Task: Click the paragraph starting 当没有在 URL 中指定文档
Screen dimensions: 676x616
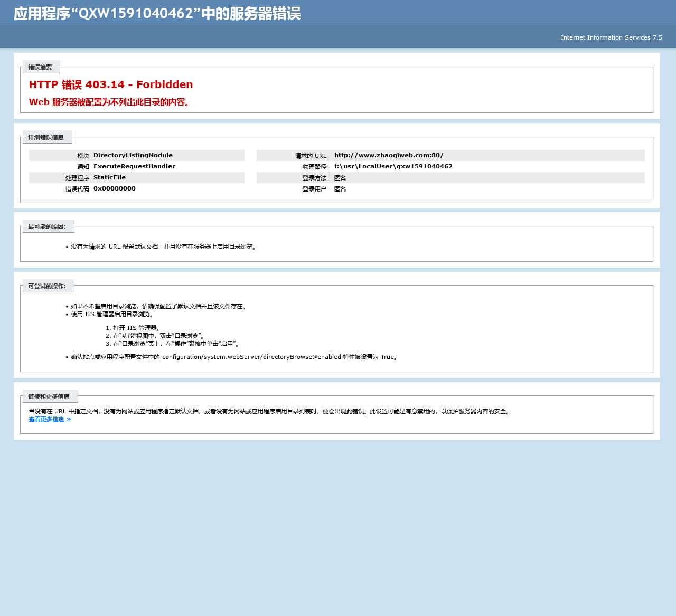Action: click(270, 411)
